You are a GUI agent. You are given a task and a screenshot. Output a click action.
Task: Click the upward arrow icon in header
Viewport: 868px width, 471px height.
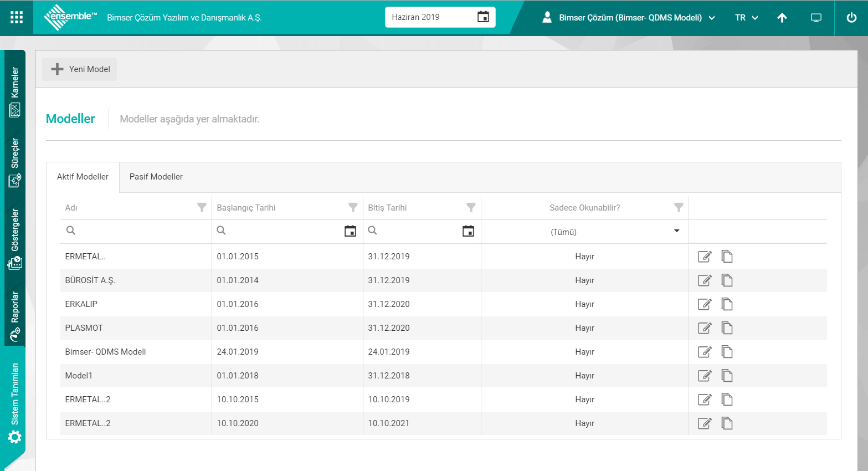coord(782,18)
